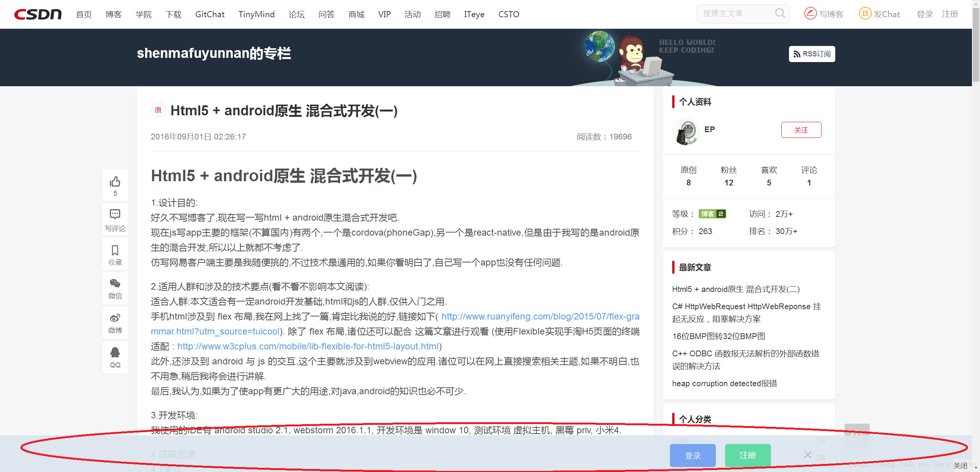Open 问答 in top navigation

(327, 15)
